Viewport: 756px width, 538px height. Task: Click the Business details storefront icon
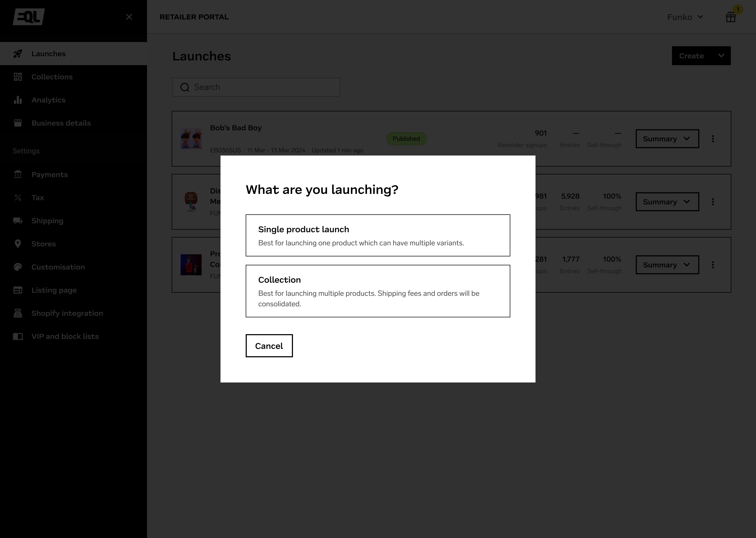(18, 123)
